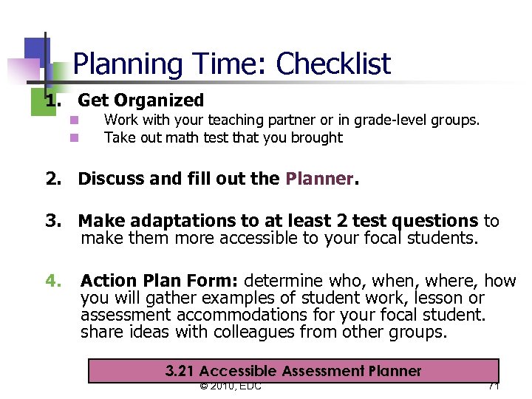Click the '© 2010, EDC' footer text
The height and width of the screenshot is (399, 532).
pos(231,386)
